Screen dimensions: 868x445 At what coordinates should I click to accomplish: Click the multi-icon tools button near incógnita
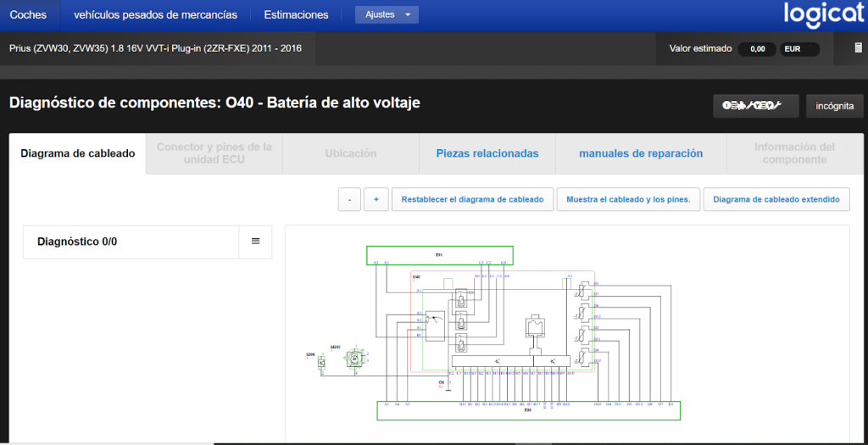pos(755,106)
